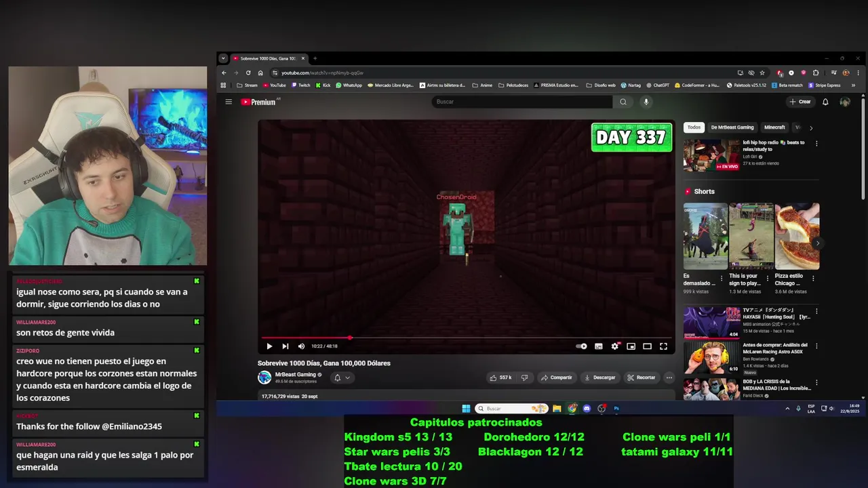Enter fullscreen on the video player
This screenshot has height=488, width=868.
click(663, 346)
